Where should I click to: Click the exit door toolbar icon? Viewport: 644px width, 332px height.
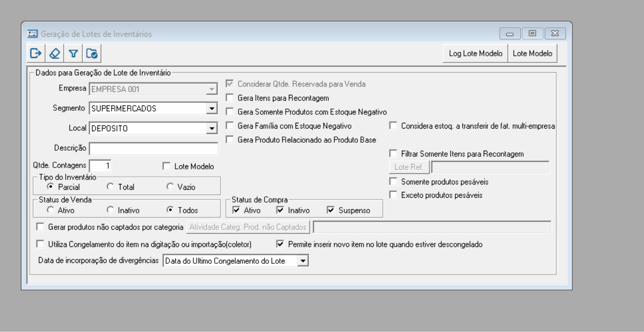[x=35, y=54]
